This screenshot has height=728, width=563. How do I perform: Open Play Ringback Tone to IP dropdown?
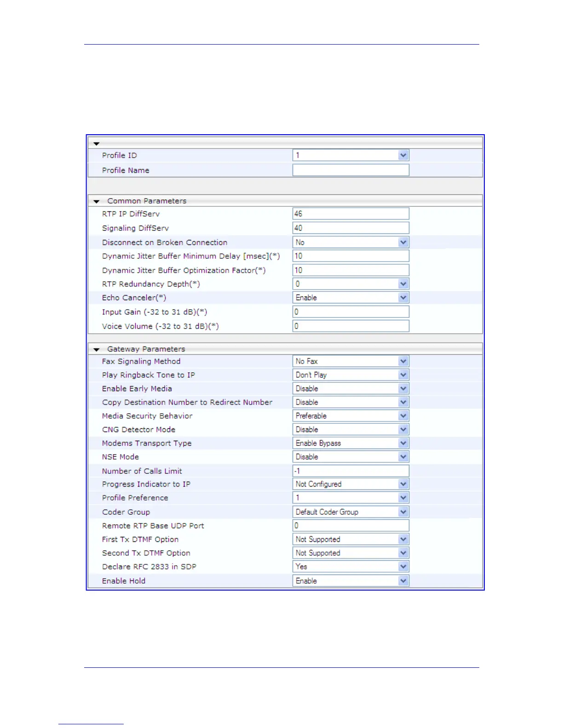pyautogui.click(x=350, y=375)
